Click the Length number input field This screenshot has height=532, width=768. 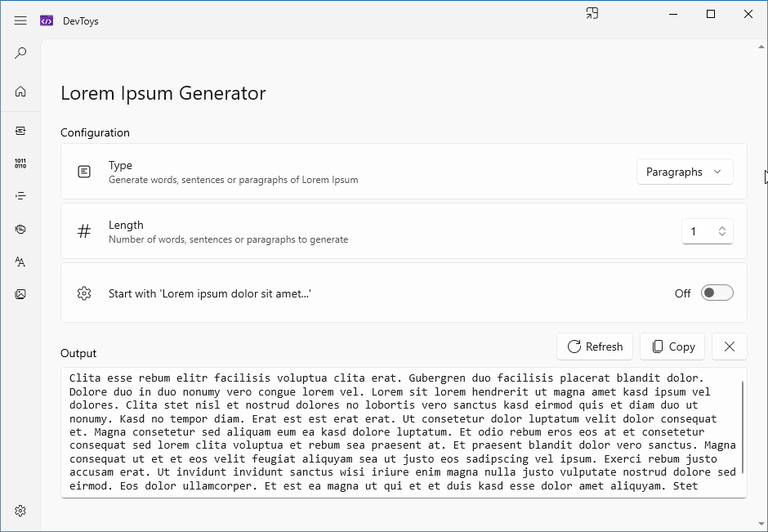tap(708, 231)
